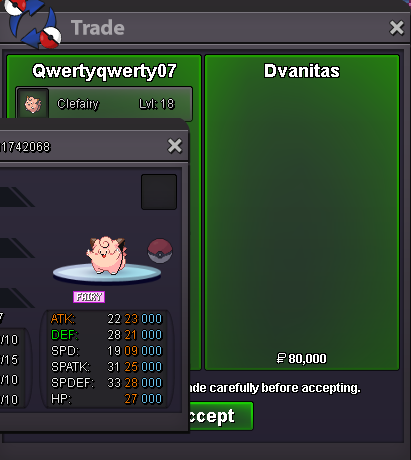Click the FAIRY type badge

point(89,297)
